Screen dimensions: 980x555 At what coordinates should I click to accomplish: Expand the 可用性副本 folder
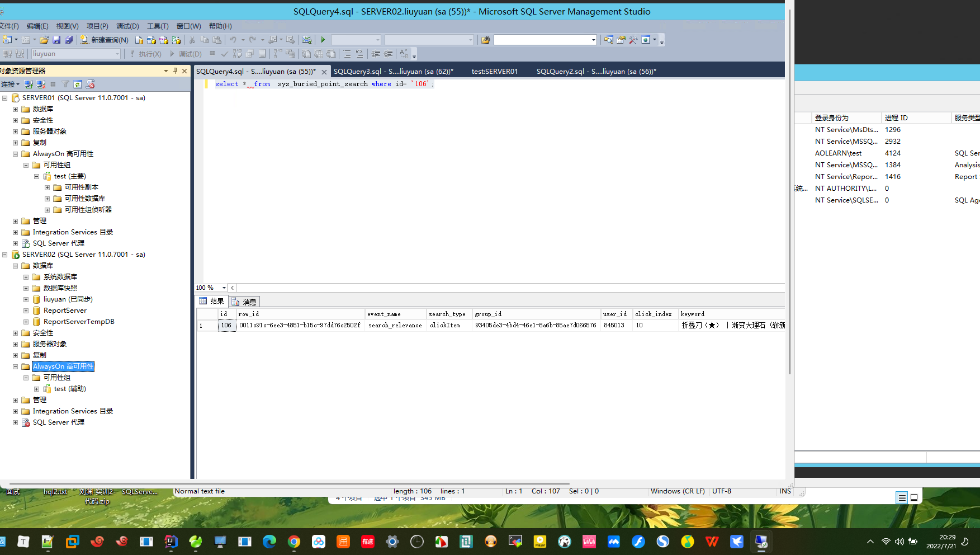[x=47, y=187]
